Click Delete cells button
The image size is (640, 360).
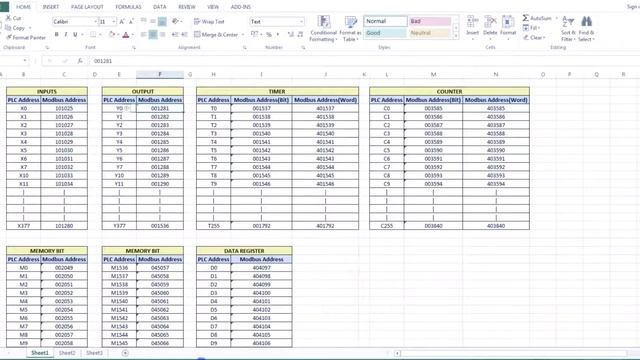coord(490,28)
